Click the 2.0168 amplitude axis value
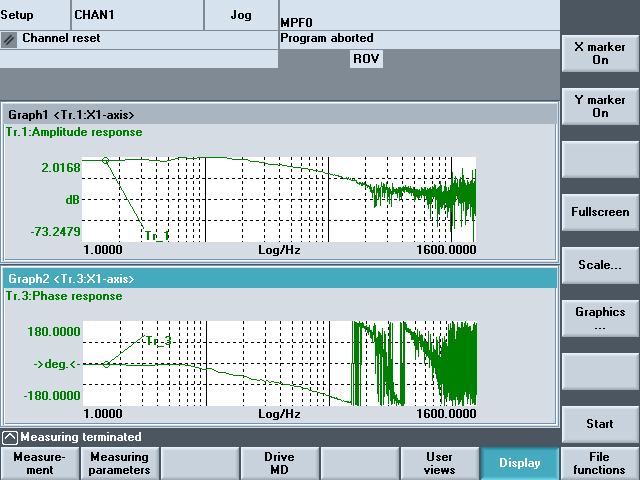Viewport: 640px width, 480px height. [x=61, y=167]
